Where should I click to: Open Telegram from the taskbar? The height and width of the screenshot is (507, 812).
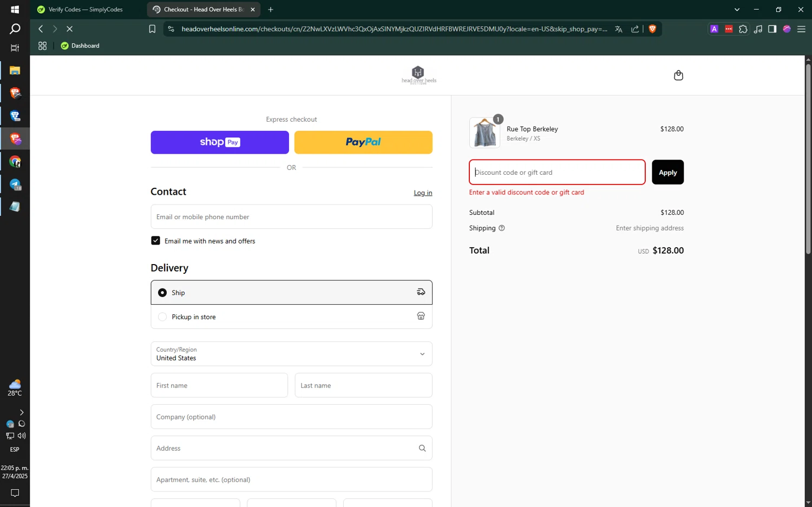point(15,185)
